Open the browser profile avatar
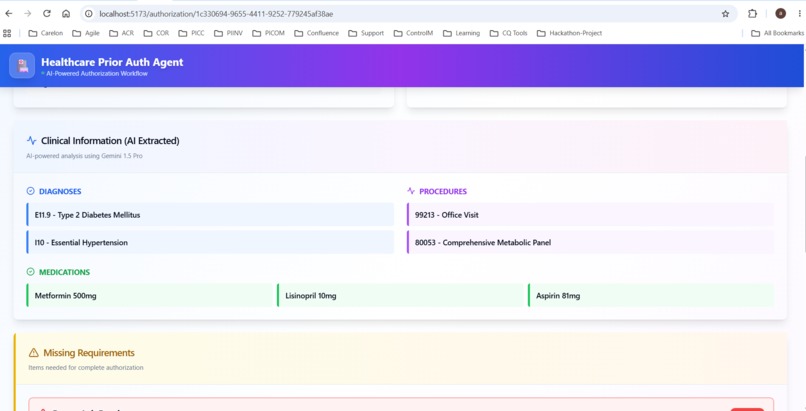The height and width of the screenshot is (411, 806). tap(780, 14)
